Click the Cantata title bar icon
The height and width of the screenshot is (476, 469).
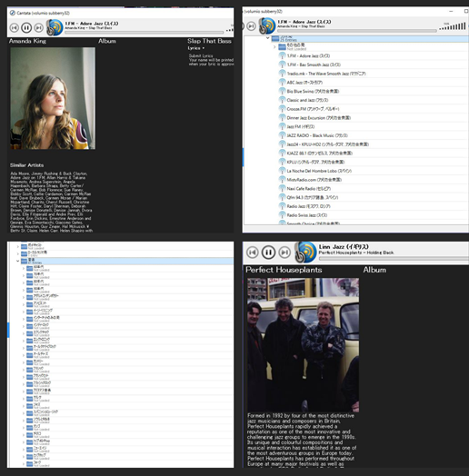click(13, 13)
